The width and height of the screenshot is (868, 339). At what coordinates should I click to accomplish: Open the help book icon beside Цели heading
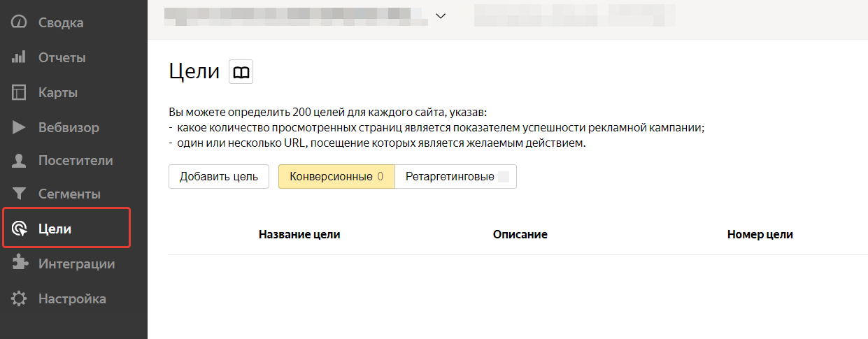pos(241,72)
